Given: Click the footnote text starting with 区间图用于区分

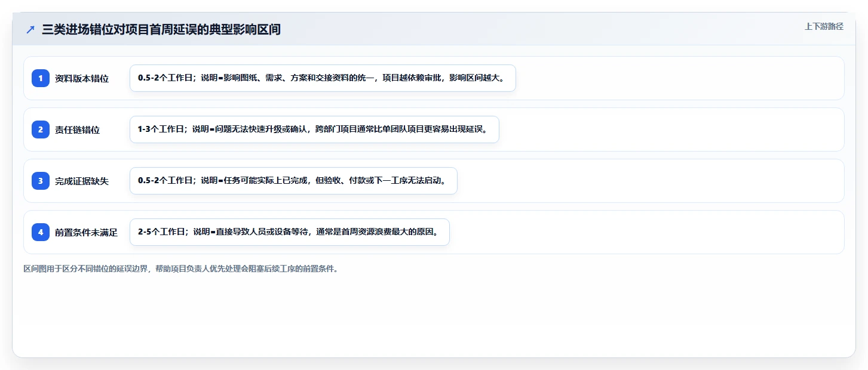Looking at the screenshot, I should [x=182, y=269].
